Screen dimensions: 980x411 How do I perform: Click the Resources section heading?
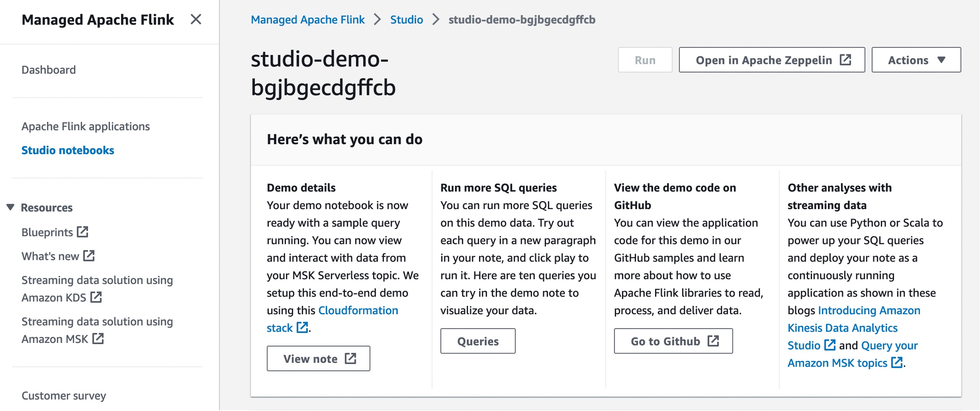pos(47,208)
